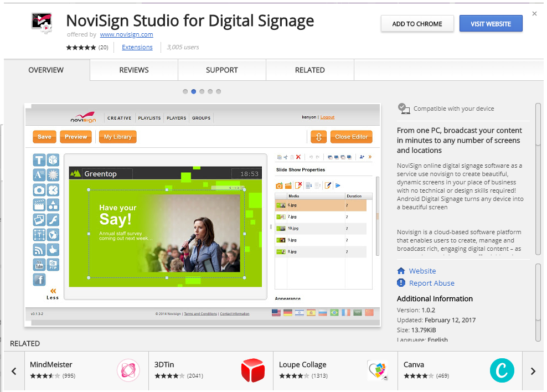Image resolution: width=547 pixels, height=392 pixels.
Task: Select the sun weather widget icon
Action: [53, 175]
